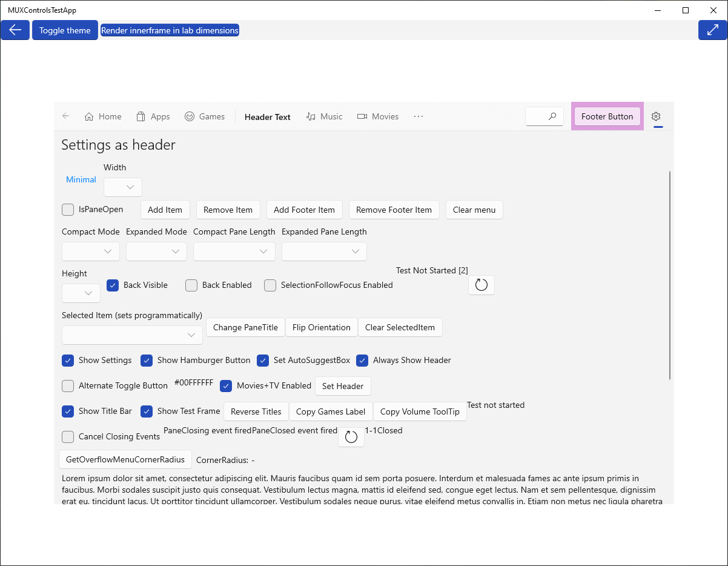Reveal more navigation items with the ellipsis
The height and width of the screenshot is (566, 728).
[418, 116]
